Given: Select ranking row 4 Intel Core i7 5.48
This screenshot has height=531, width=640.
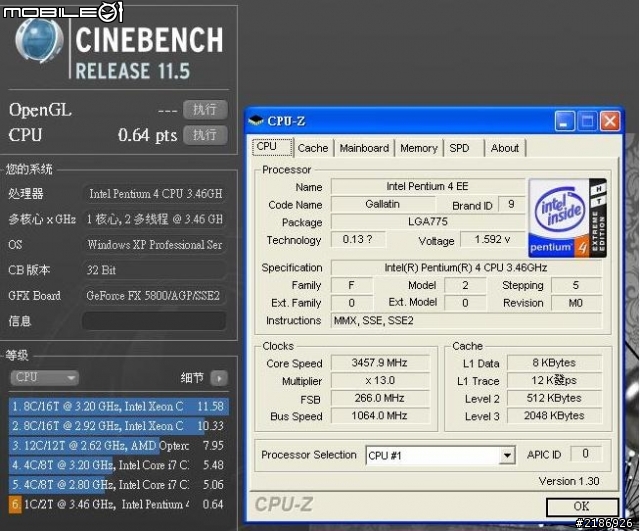Looking at the screenshot, I should click(118, 465).
